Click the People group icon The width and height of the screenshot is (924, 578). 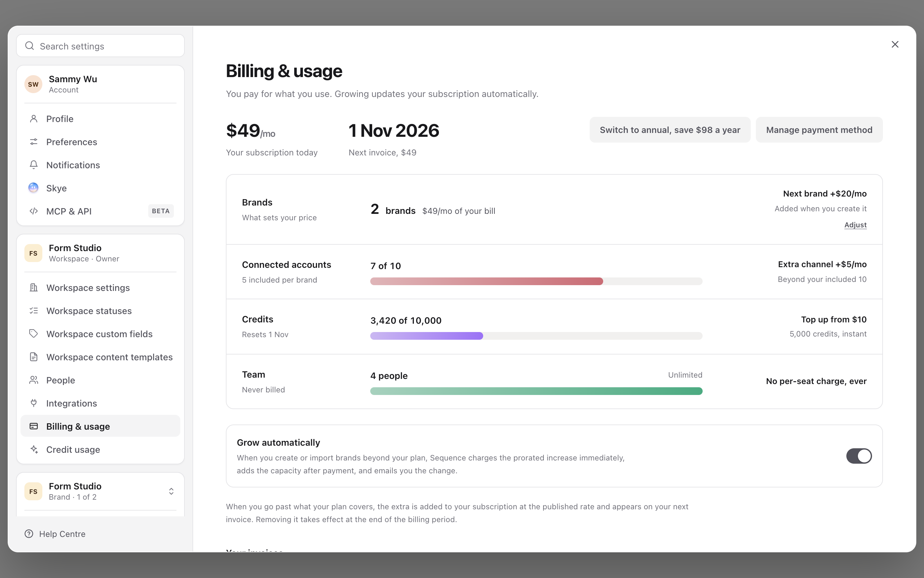(x=34, y=380)
